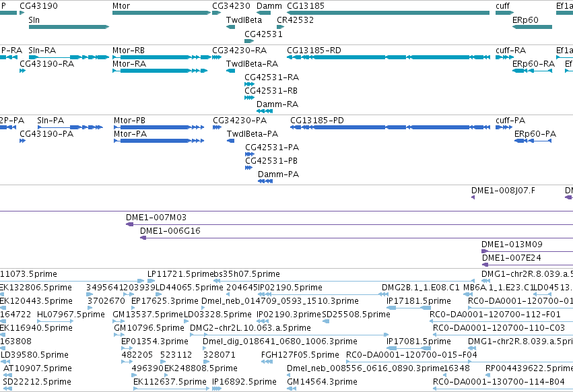Select the EK112637.5prime EST line

tap(172, 389)
